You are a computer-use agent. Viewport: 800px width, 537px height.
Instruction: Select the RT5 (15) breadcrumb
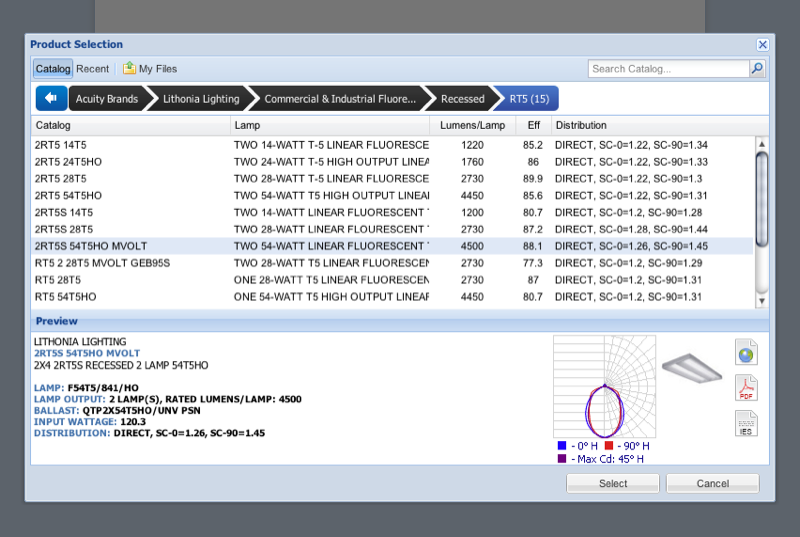tap(529, 99)
